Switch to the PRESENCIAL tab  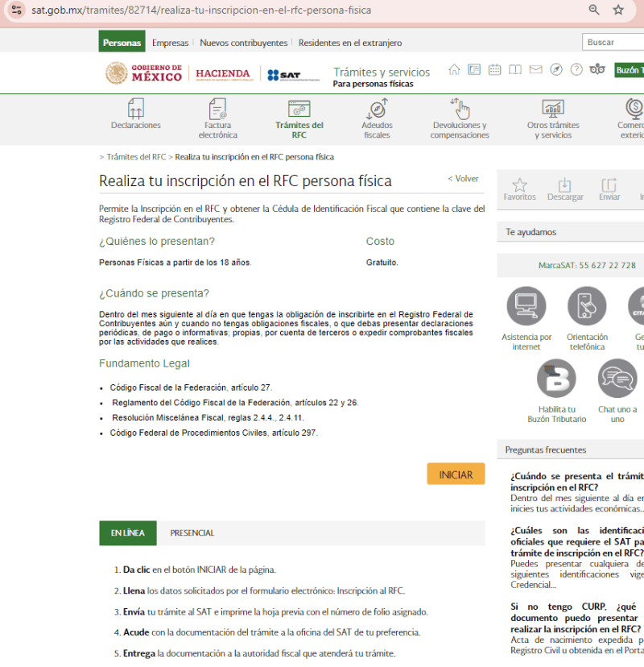(x=192, y=533)
